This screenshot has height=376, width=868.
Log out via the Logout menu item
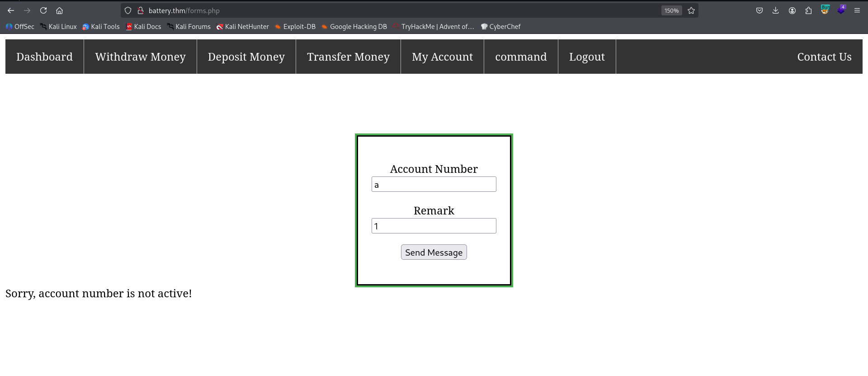pyautogui.click(x=587, y=57)
